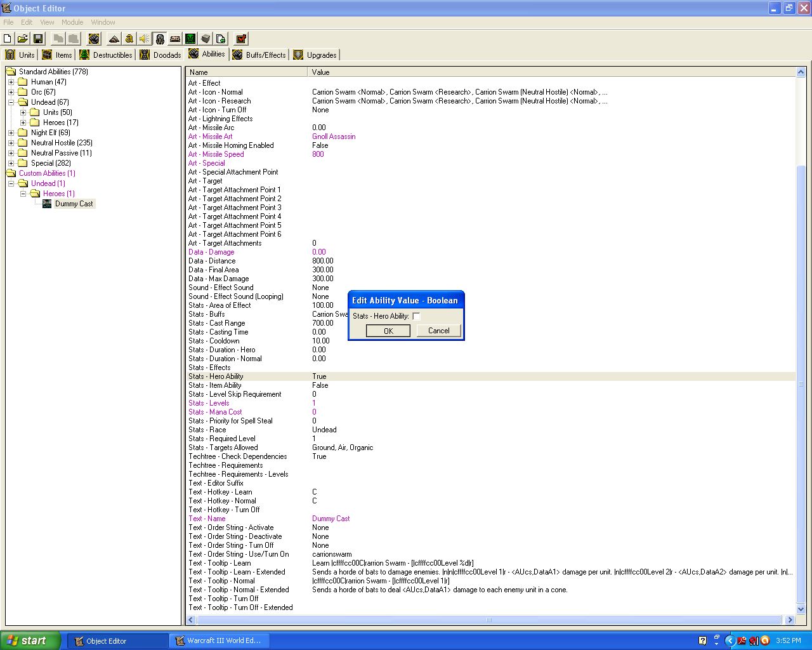
Task: Open the File menu
Action: coord(8,22)
